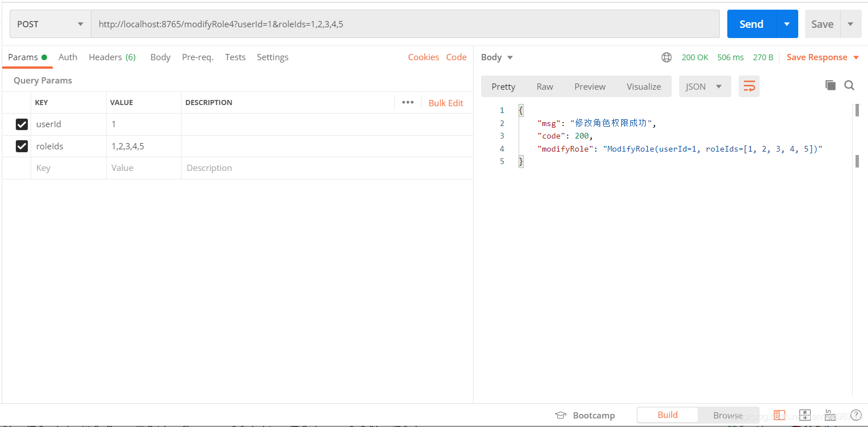The height and width of the screenshot is (427, 868).
Task: Open the JSON format dropdown
Action: (x=704, y=87)
